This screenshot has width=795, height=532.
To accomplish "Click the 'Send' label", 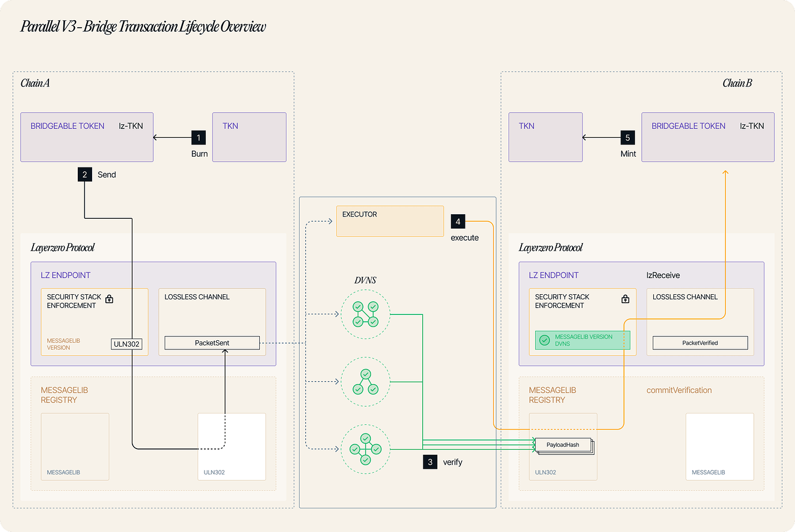I will coord(107,174).
